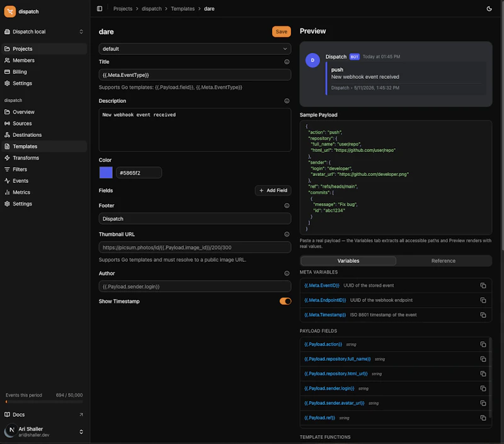Viewport: 504px width, 444px height.
Task: Open Transforms section
Action: [44, 158]
